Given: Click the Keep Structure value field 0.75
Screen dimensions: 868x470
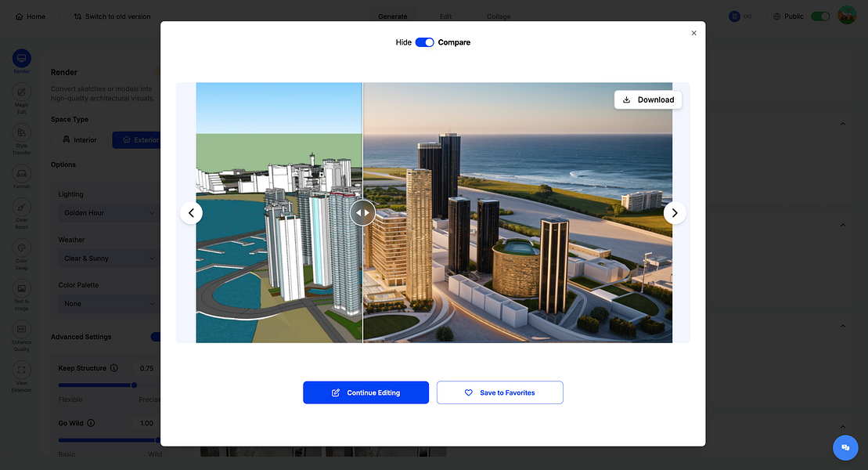Looking at the screenshot, I should click(x=146, y=369).
